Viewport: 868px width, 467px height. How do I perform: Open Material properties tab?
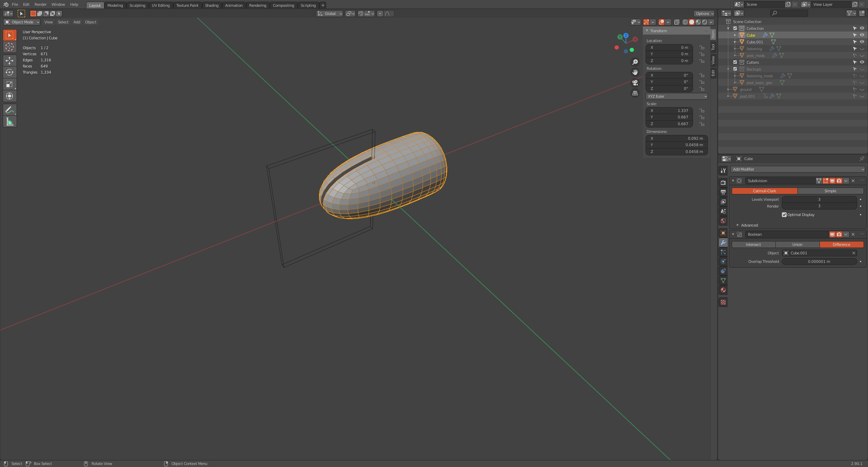(723, 290)
